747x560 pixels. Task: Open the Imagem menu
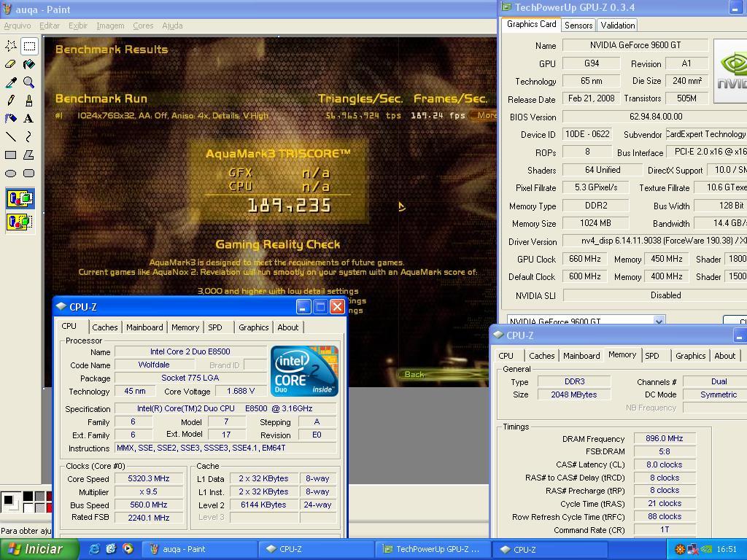pyautogui.click(x=110, y=26)
